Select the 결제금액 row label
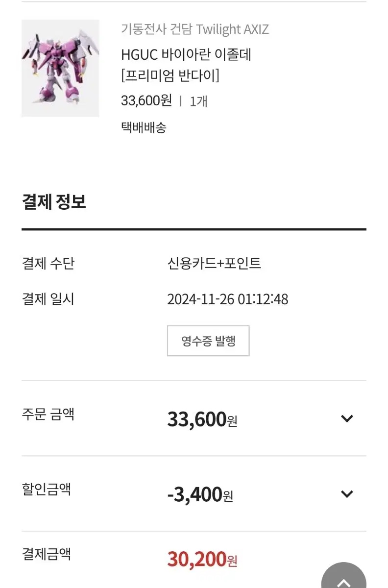The height and width of the screenshot is (588, 388). point(47,554)
